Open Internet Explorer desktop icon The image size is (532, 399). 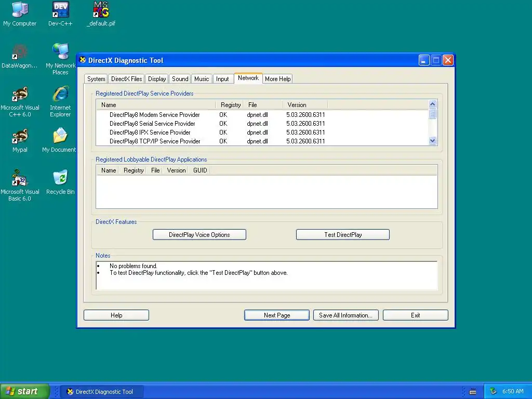[60, 101]
